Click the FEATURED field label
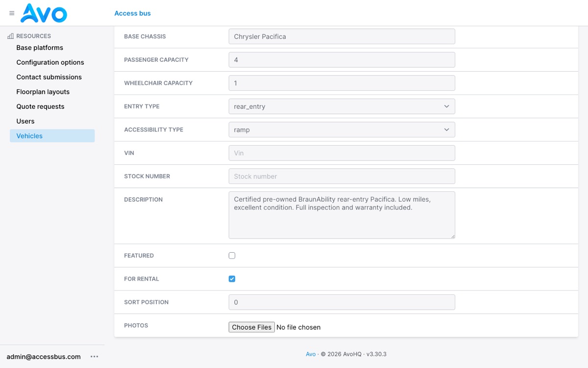 (x=139, y=256)
